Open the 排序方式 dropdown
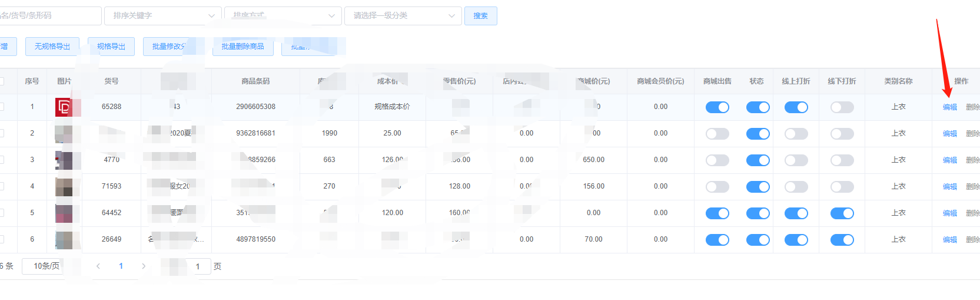Image resolution: width=980 pixels, height=300 pixels. point(283,16)
